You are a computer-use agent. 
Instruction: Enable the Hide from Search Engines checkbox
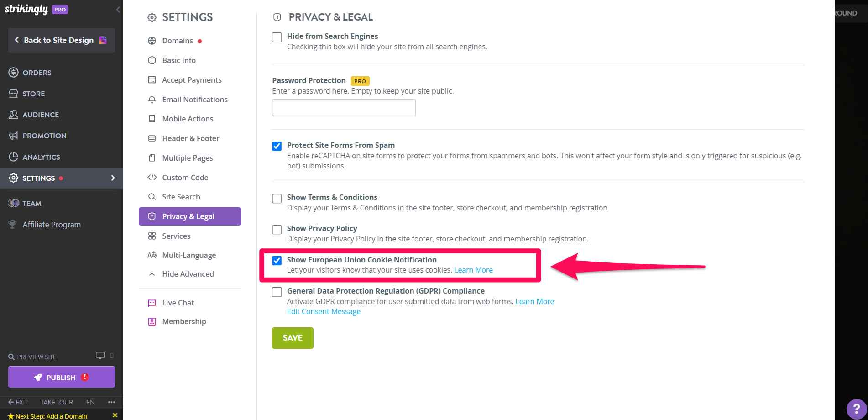(277, 37)
